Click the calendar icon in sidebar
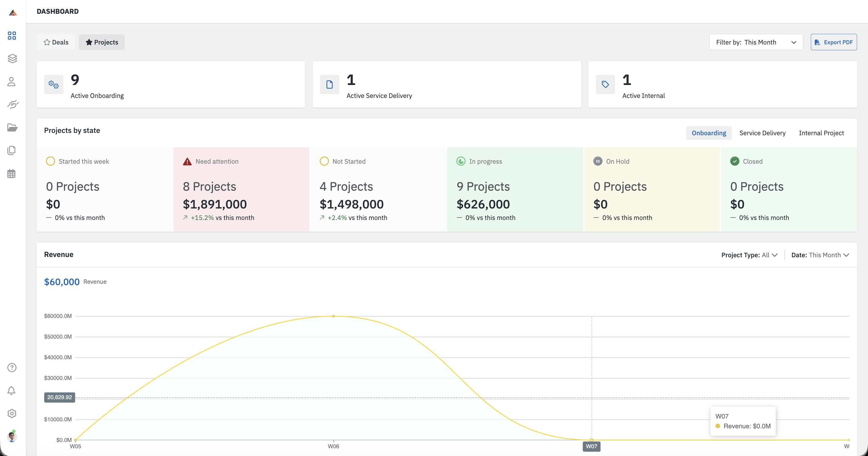The image size is (868, 456). (x=11, y=173)
